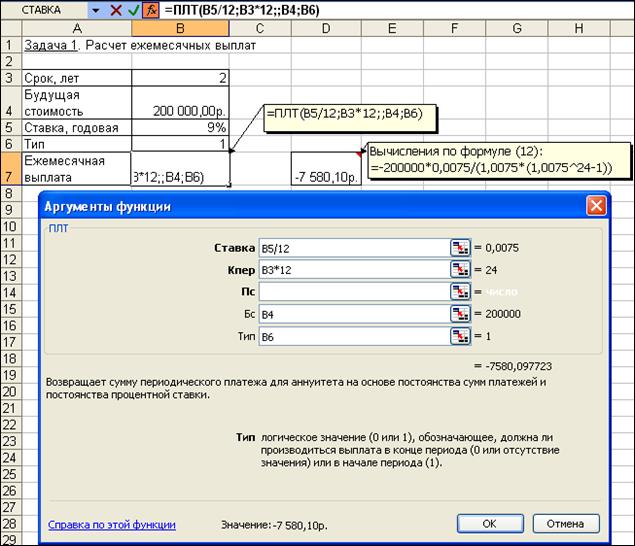
Task: Click the red X cancel formula icon
Action: coord(115,9)
